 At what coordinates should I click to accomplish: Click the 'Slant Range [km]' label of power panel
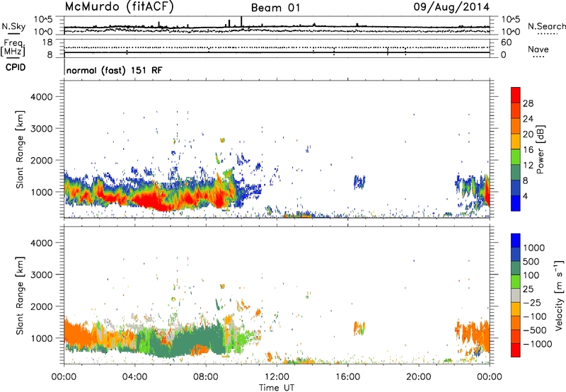coord(20,149)
